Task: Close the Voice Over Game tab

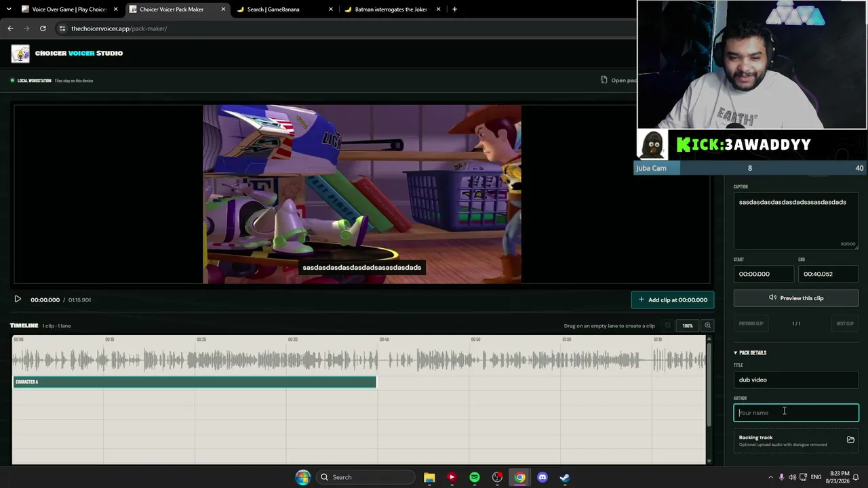Action: [x=115, y=9]
